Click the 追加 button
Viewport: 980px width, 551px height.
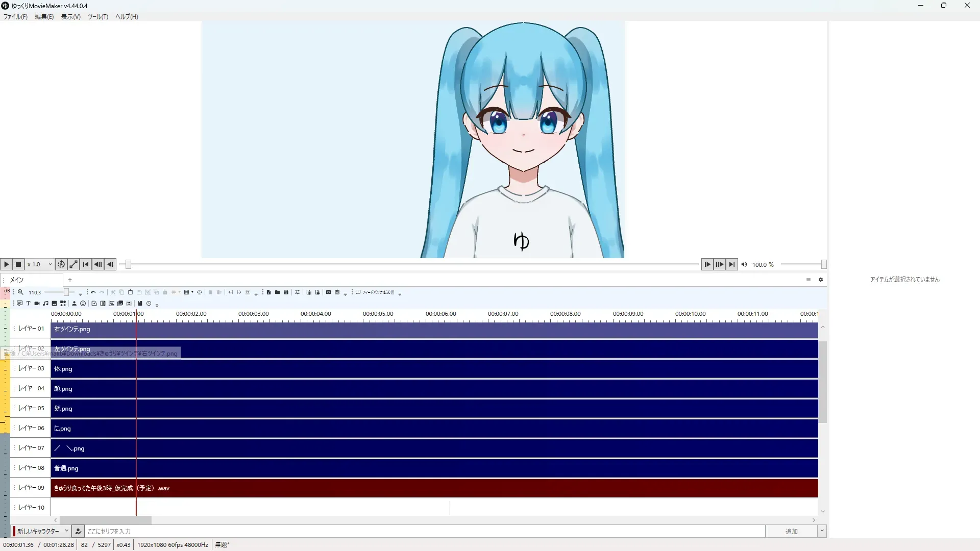click(791, 531)
